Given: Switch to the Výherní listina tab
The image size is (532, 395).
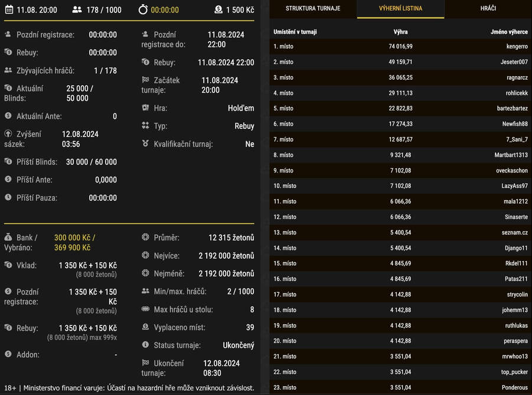Looking at the screenshot, I should point(400,8).
